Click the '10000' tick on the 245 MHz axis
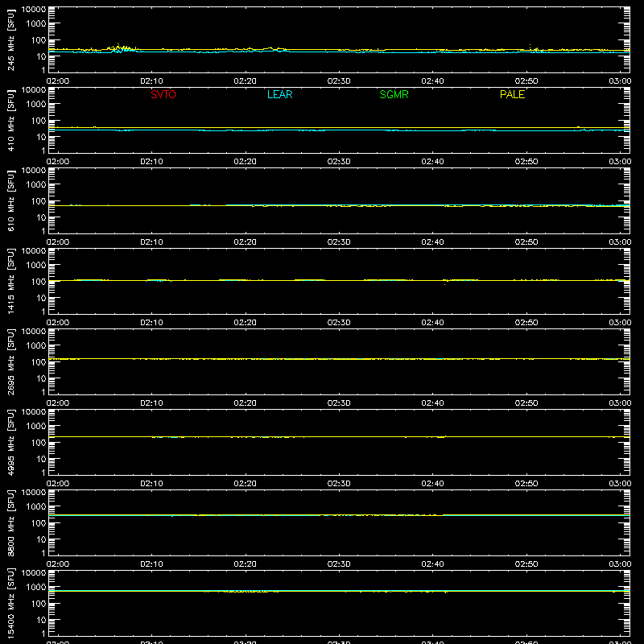This screenshot has height=644, width=644. pos(34,10)
